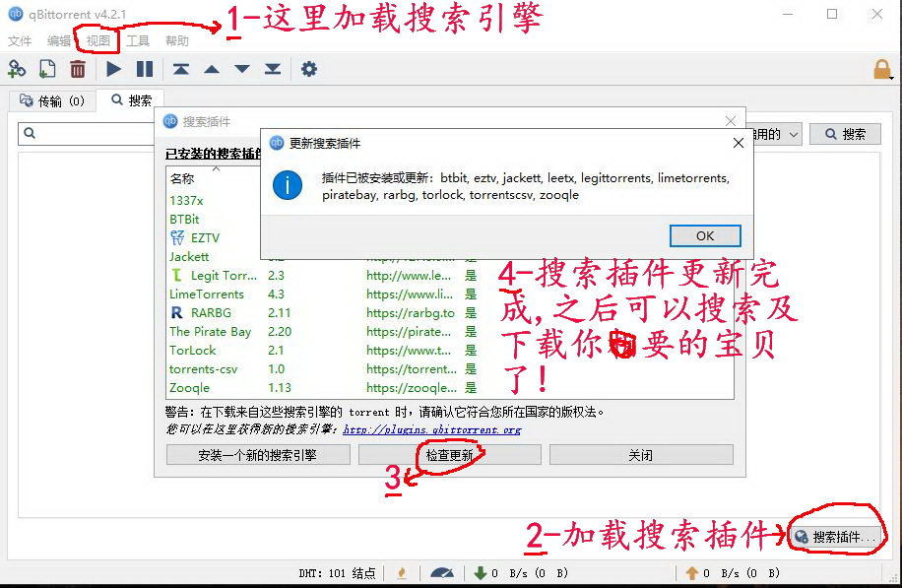The height and width of the screenshot is (588, 902).
Task: Click the green download speed arrow
Action: (x=480, y=572)
